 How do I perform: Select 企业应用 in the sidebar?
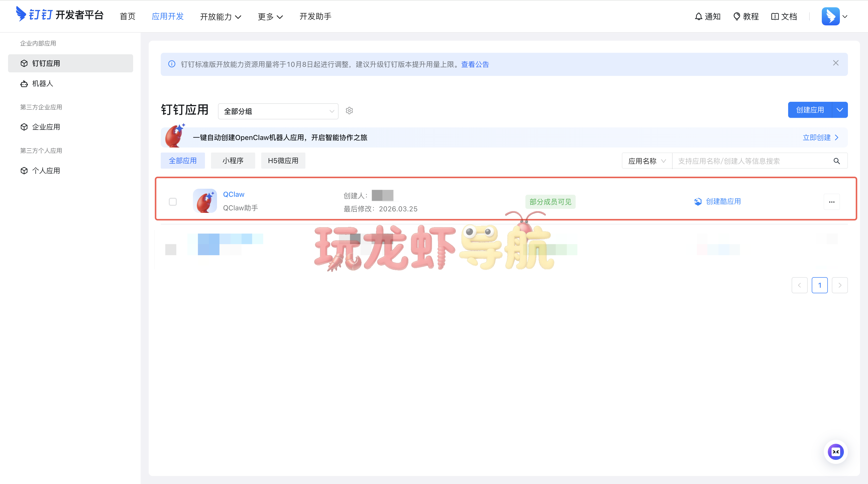70,127
